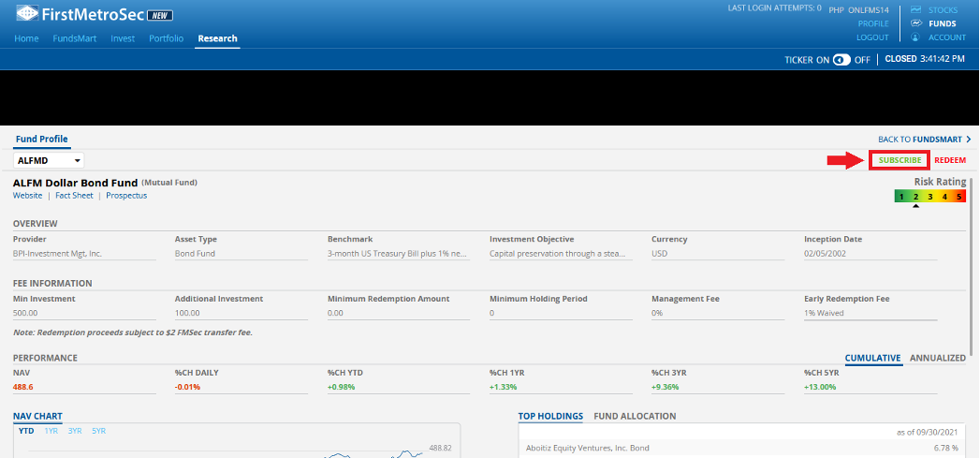
Task: Click the Funds trend icon
Action: coord(916,23)
